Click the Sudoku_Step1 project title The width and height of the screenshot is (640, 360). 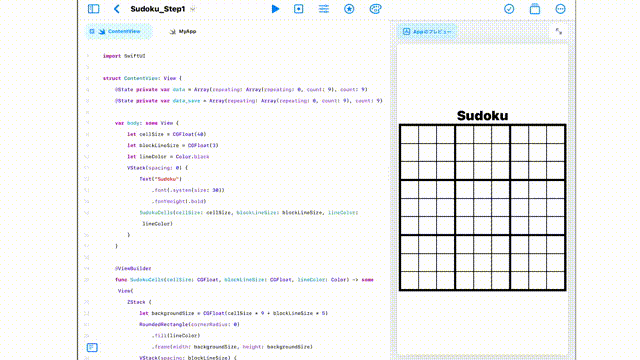click(x=158, y=9)
